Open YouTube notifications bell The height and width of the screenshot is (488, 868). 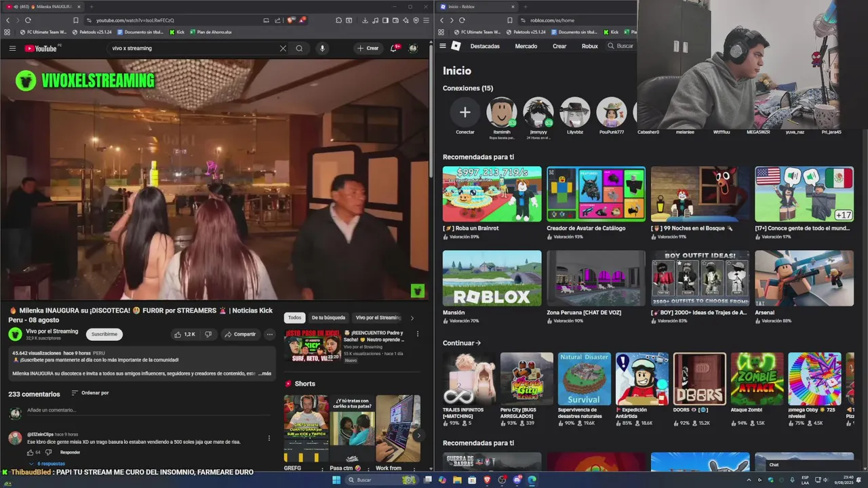[x=394, y=48]
